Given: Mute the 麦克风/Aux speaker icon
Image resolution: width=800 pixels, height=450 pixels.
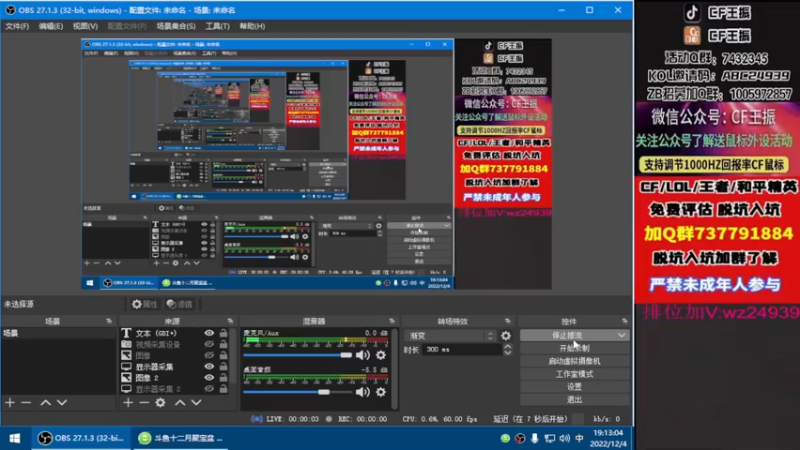Looking at the screenshot, I should click(x=363, y=355).
